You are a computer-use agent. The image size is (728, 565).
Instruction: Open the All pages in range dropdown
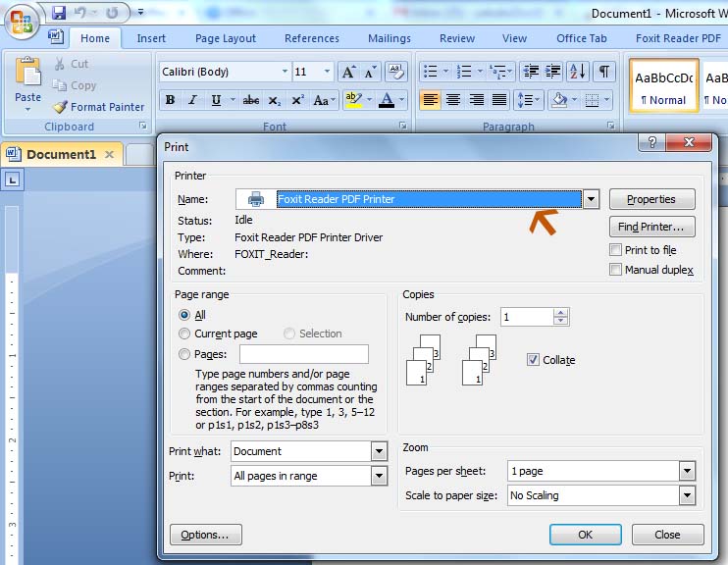(379, 476)
